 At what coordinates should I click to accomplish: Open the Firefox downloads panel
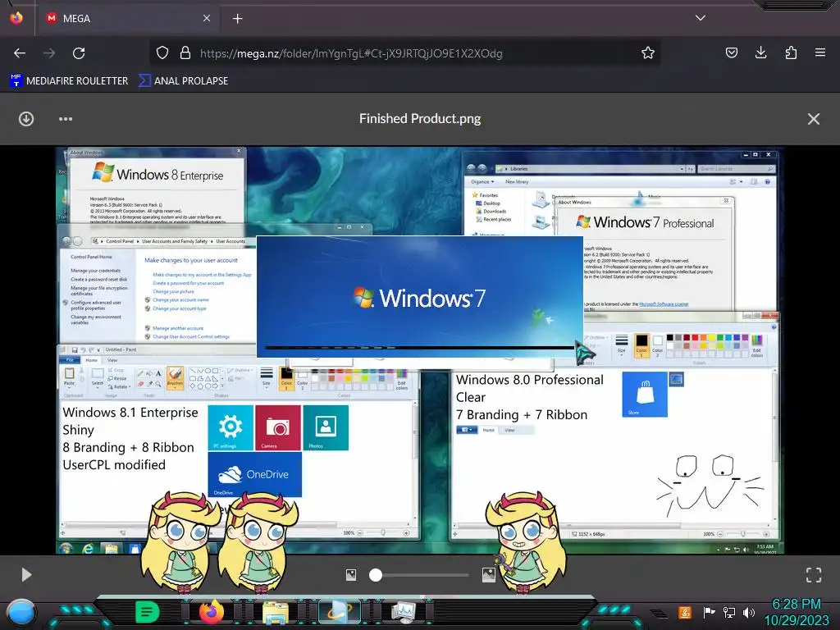tap(760, 52)
